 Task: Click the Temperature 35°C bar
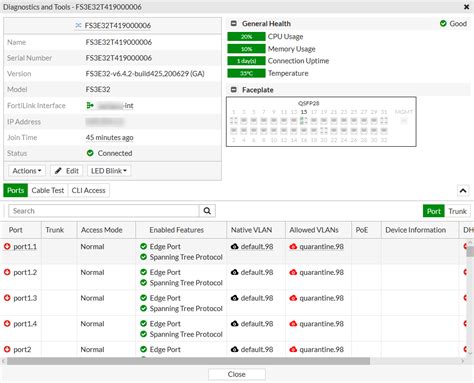pyautogui.click(x=246, y=73)
